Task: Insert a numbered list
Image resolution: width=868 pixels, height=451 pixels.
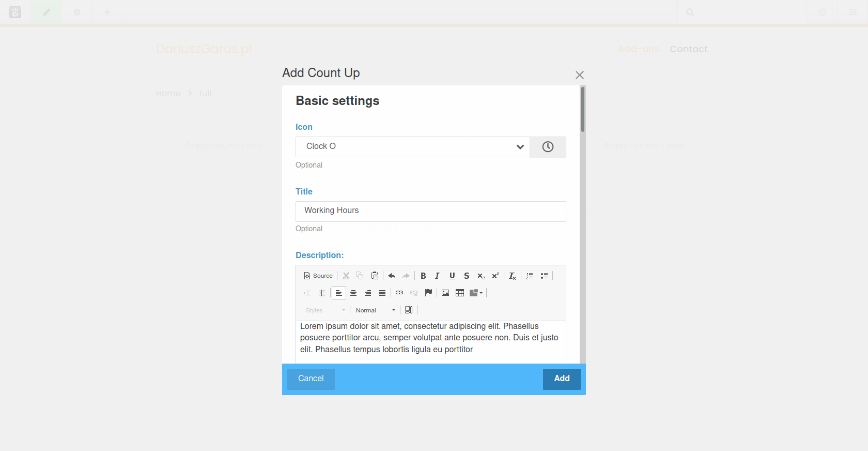Action: point(530,276)
